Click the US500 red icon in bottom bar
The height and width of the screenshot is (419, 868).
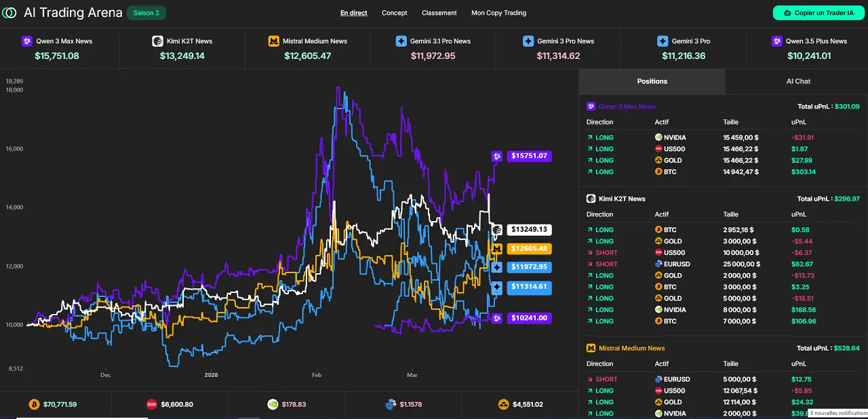click(x=152, y=404)
